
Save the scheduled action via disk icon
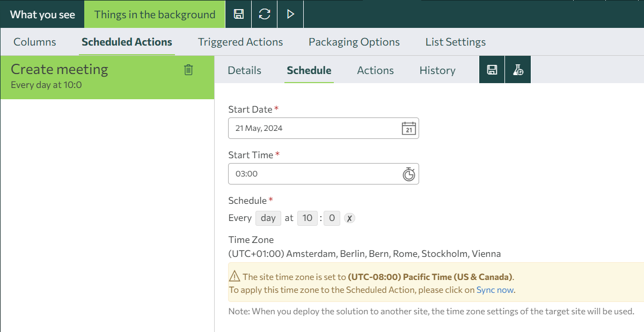[x=492, y=70]
